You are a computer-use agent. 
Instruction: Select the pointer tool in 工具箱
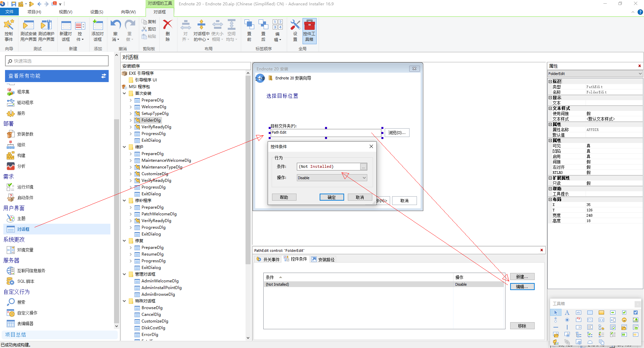[x=555, y=312]
